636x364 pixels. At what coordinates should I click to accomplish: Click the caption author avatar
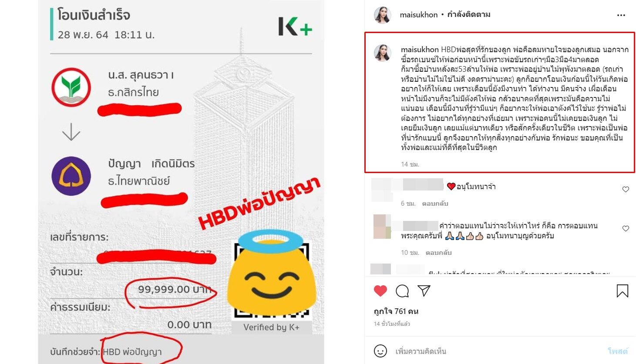click(382, 53)
